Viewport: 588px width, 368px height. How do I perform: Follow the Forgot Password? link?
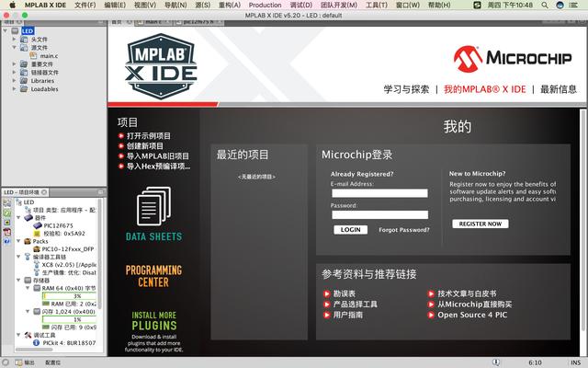click(x=404, y=230)
